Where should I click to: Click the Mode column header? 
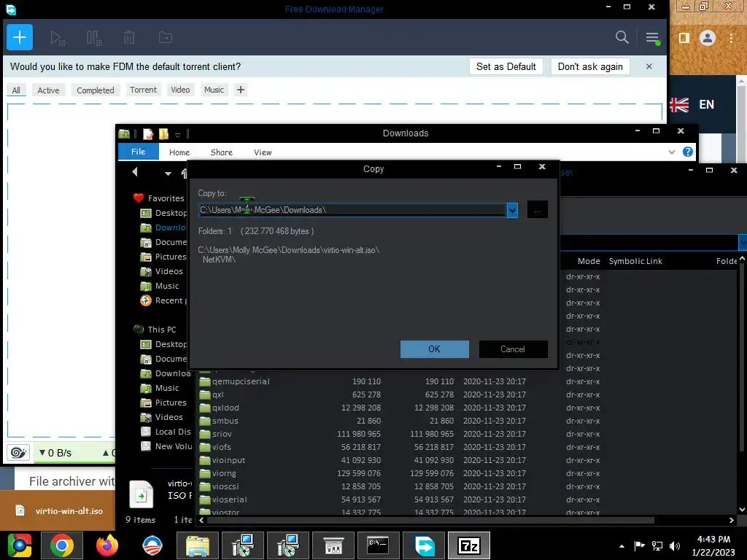(589, 261)
